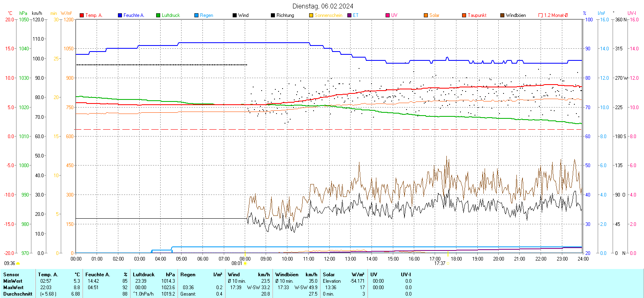Select the Windböen column header in the table
The width and height of the screenshot is (644, 298).
pos(287,275)
